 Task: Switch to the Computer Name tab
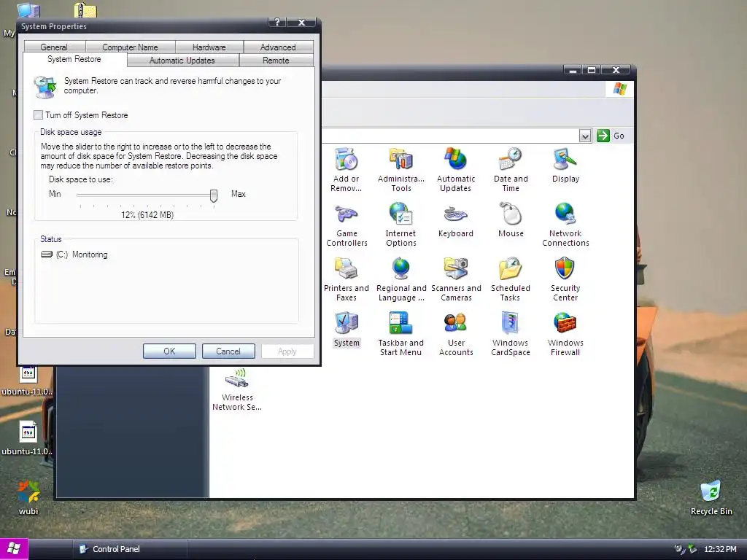pyautogui.click(x=130, y=47)
